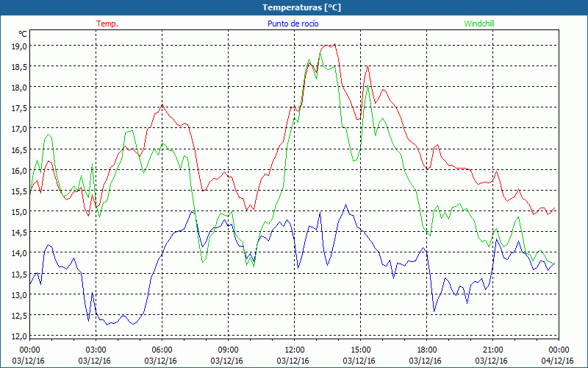Click the 09:00 time axis label
Image resolution: width=588 pixels, height=368 pixels.
point(228,350)
